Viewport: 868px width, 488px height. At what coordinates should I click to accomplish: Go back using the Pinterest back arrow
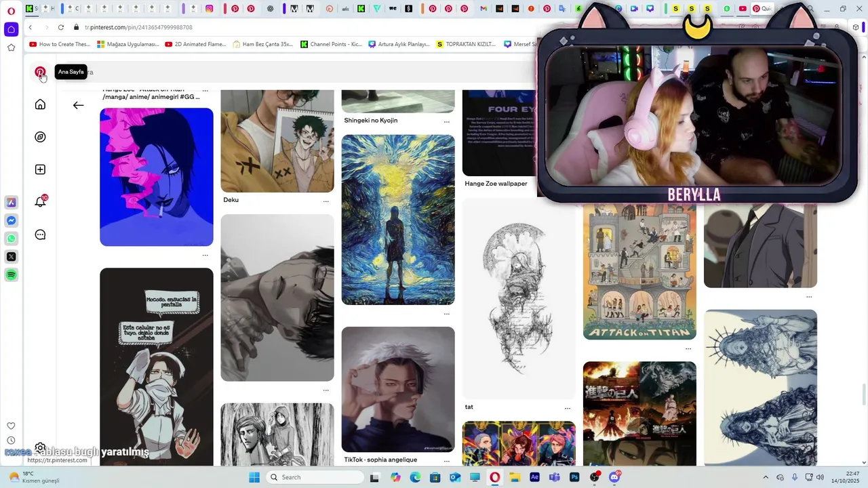[x=79, y=105]
